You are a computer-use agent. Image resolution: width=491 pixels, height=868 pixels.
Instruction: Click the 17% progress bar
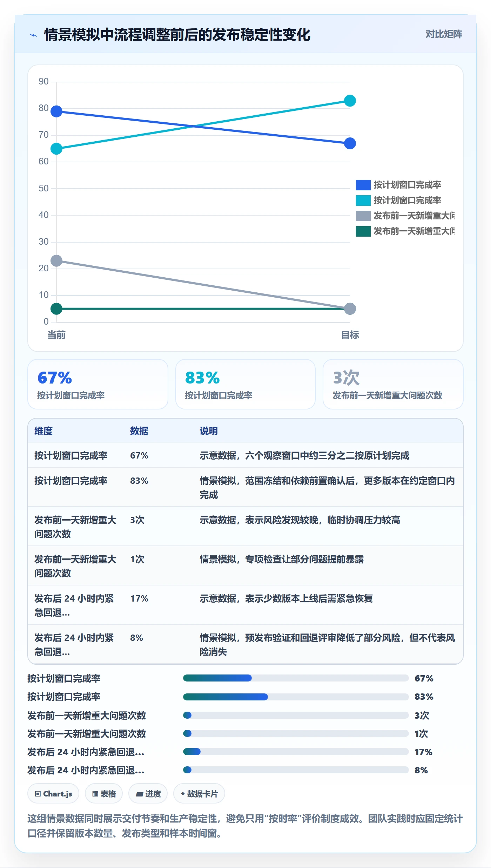tap(296, 752)
